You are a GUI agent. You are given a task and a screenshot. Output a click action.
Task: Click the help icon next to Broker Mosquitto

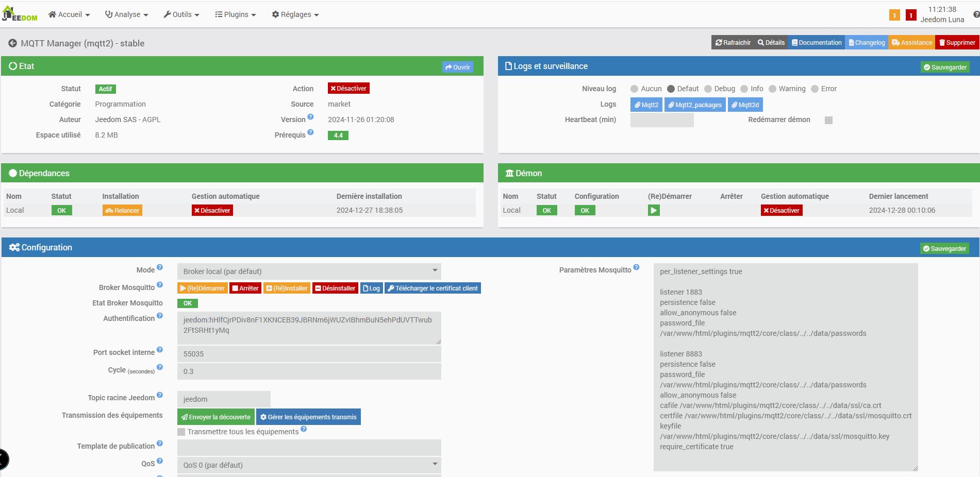click(x=160, y=285)
